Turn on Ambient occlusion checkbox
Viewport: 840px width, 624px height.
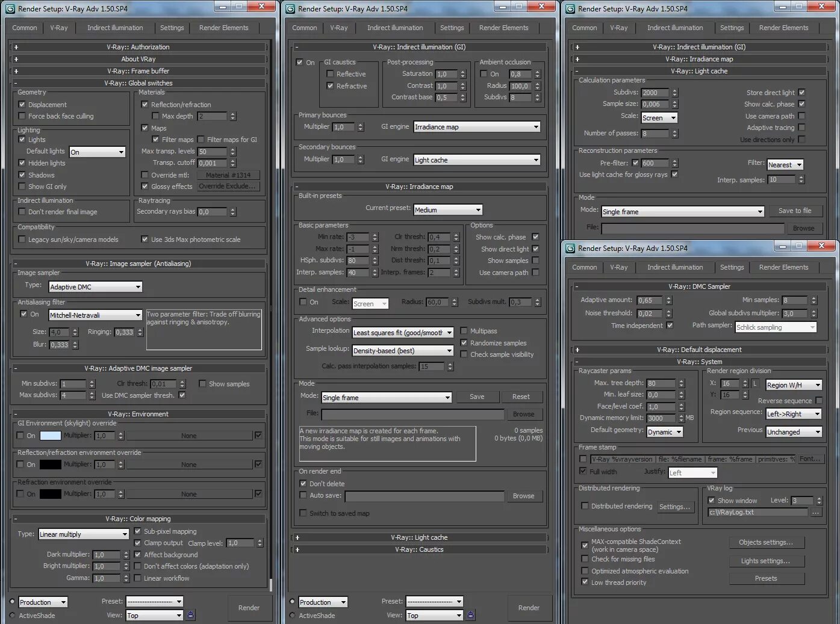point(484,74)
